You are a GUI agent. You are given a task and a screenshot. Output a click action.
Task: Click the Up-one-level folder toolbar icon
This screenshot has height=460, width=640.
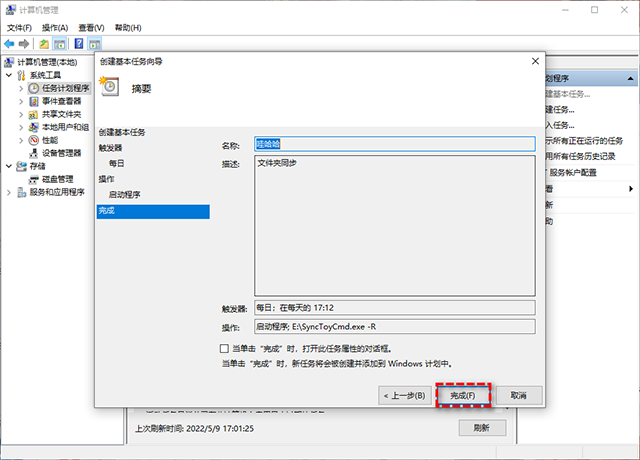pyautogui.click(x=44, y=44)
